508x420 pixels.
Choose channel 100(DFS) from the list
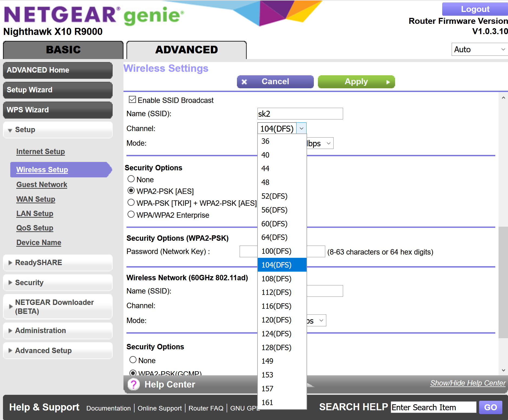pos(282,251)
